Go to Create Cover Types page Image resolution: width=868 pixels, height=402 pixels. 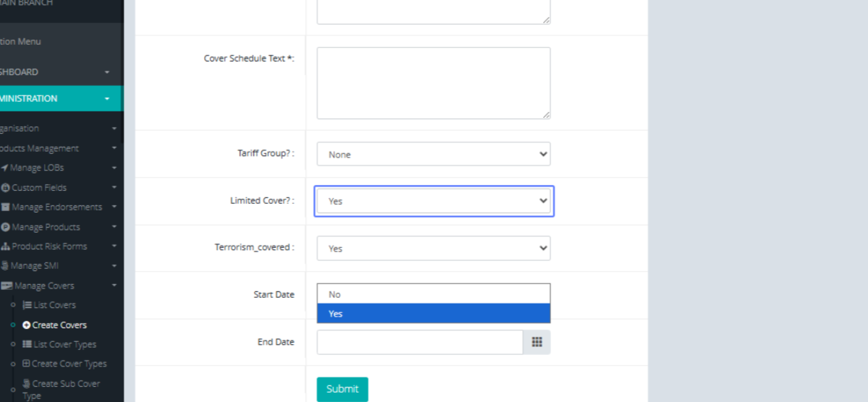pyautogui.click(x=69, y=364)
